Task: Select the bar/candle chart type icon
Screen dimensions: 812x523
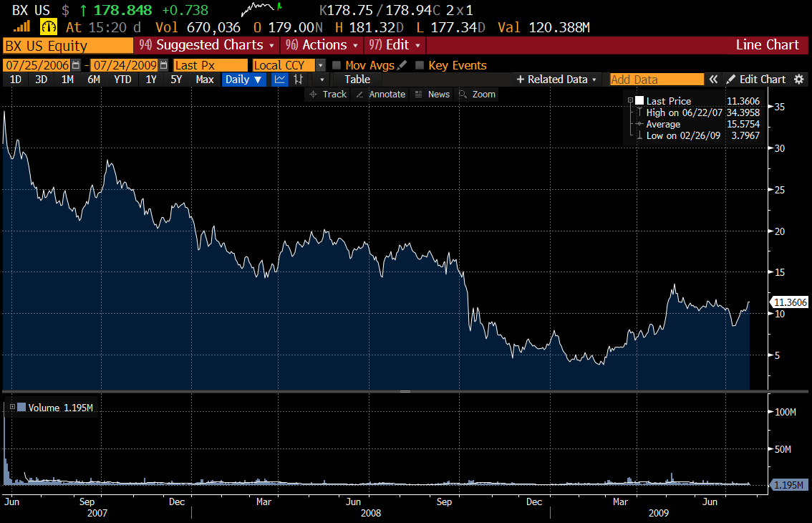Action: pos(299,80)
